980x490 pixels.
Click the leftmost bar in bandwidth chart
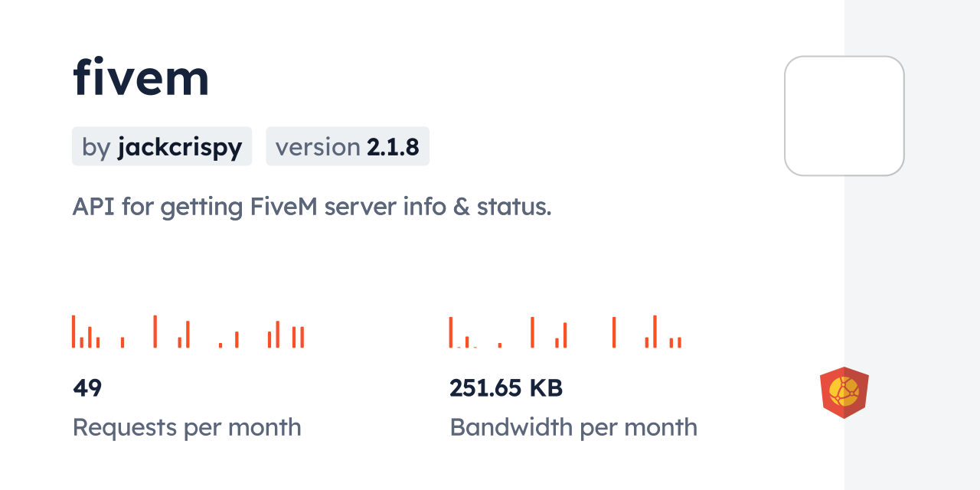pos(451,332)
